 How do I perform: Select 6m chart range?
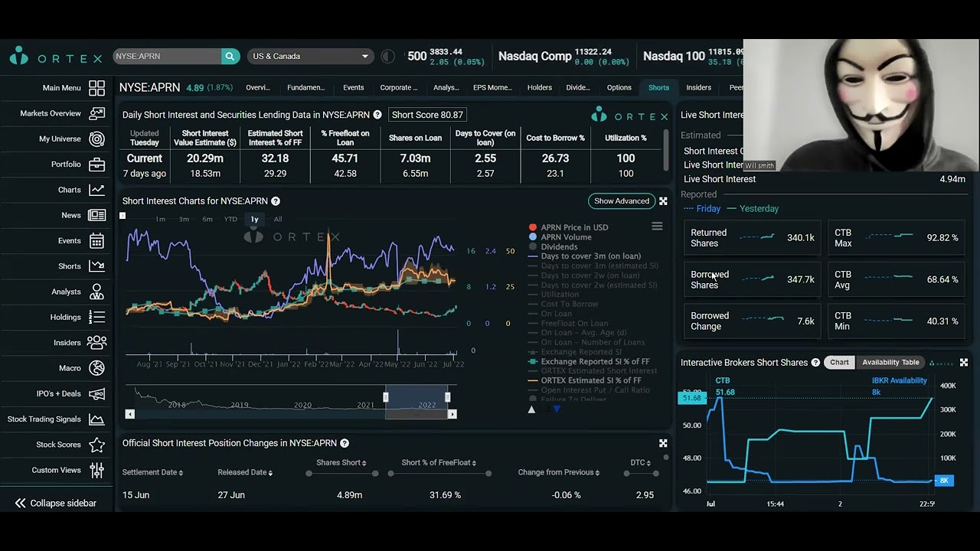(207, 220)
